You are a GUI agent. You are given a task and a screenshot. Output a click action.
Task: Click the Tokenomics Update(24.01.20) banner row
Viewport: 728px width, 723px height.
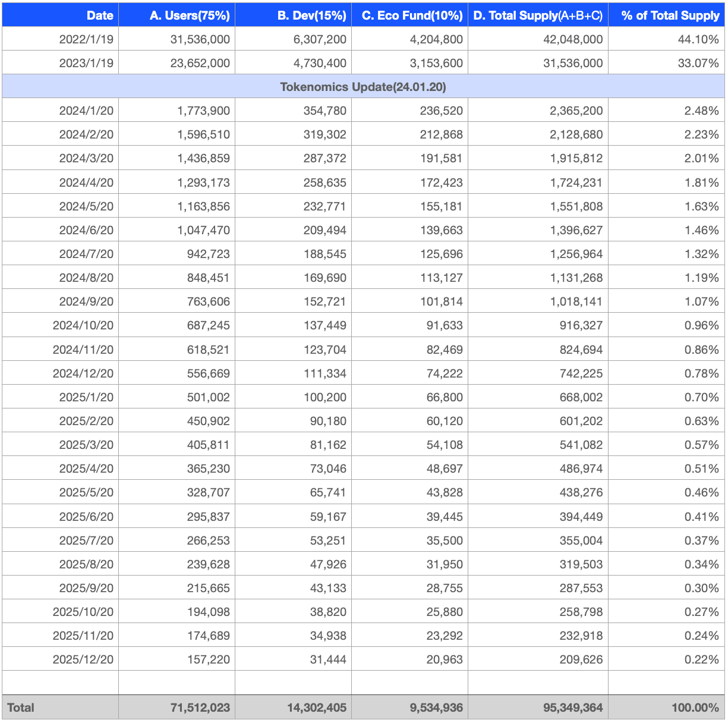363,87
